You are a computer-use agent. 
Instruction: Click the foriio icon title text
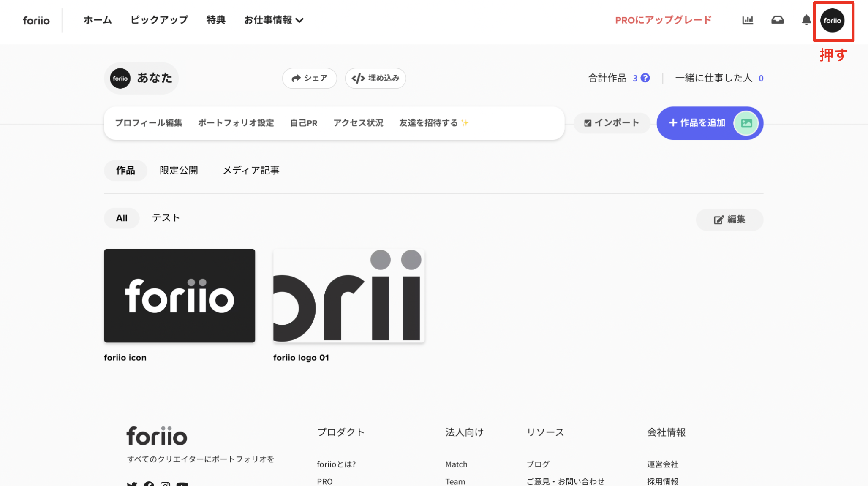coord(125,358)
